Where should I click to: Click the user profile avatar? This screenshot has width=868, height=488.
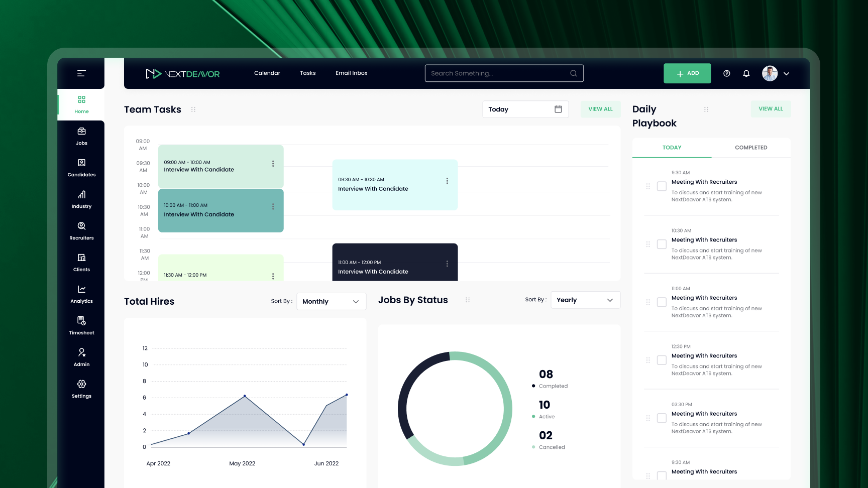(x=770, y=73)
